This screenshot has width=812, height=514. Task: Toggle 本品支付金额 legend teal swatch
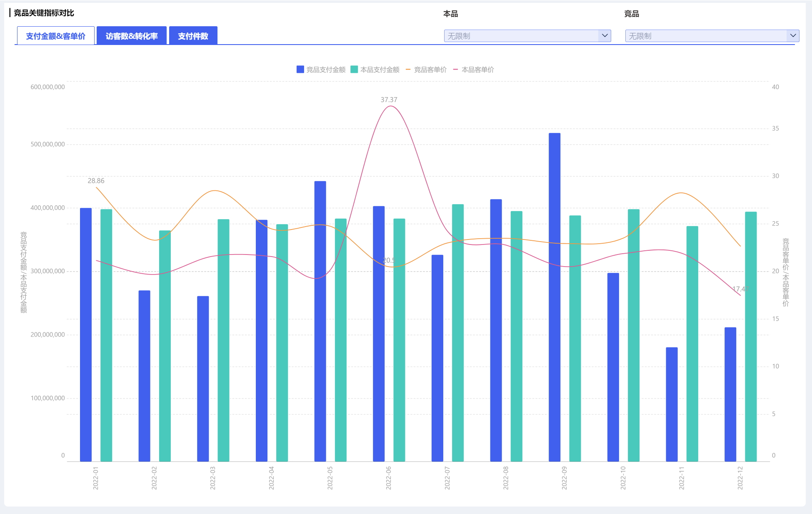coord(354,70)
